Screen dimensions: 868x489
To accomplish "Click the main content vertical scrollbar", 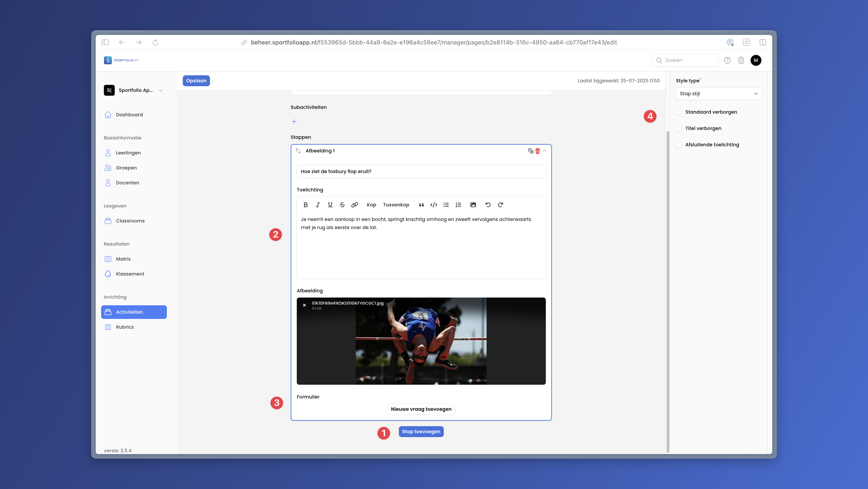I will click(x=668, y=291).
